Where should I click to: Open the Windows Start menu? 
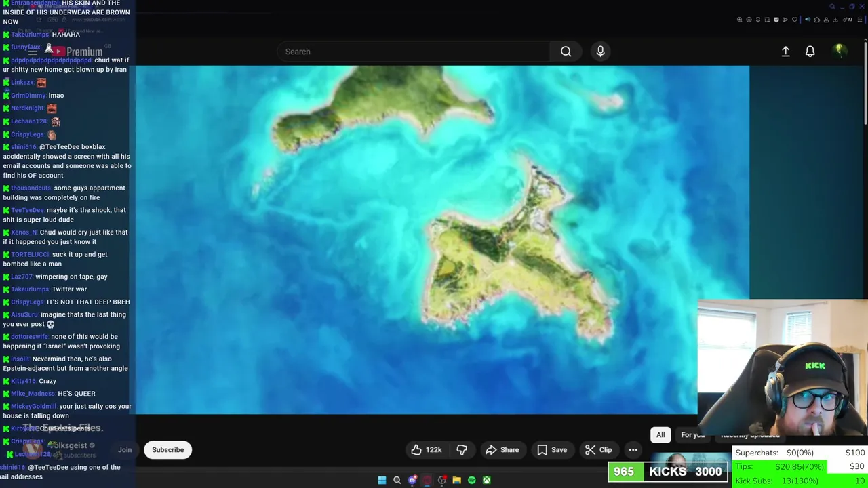[x=382, y=480]
